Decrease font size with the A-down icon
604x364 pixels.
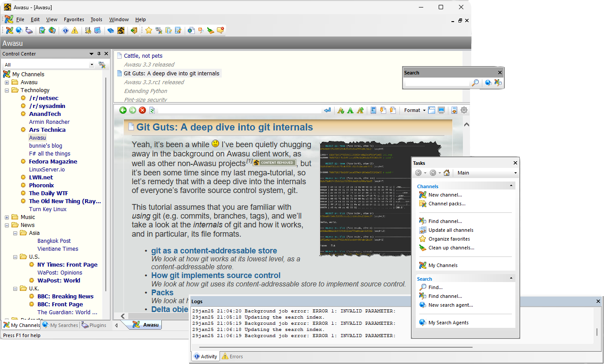pyautogui.click(x=340, y=110)
